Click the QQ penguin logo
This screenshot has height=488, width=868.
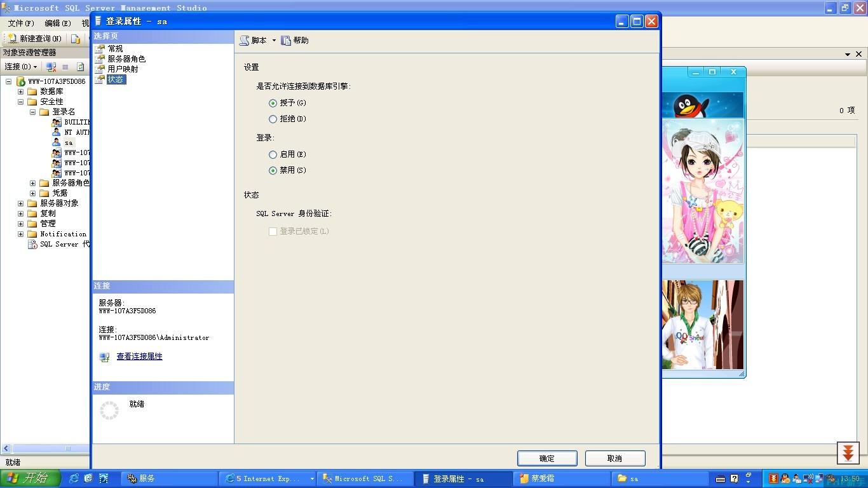tap(691, 105)
